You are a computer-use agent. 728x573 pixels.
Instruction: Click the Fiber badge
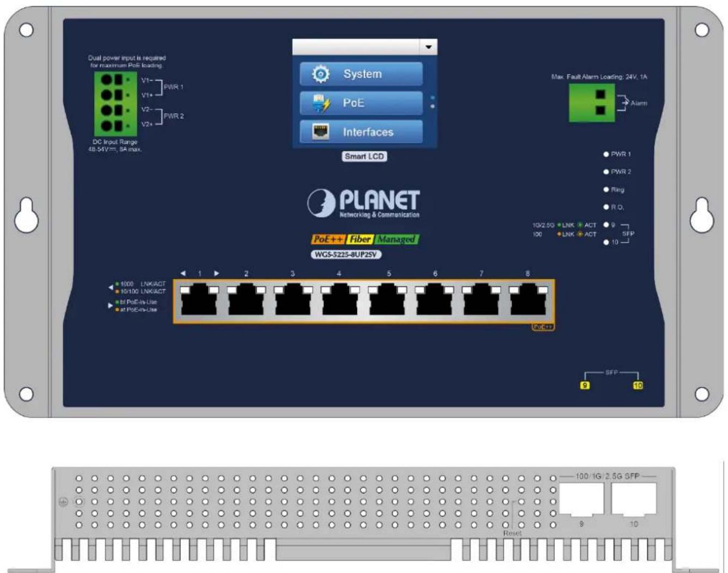coord(359,239)
